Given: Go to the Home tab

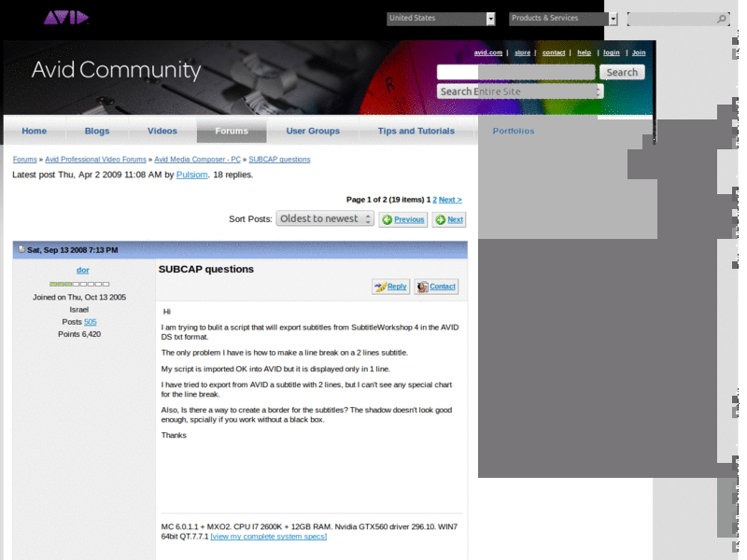Looking at the screenshot, I should [x=35, y=131].
